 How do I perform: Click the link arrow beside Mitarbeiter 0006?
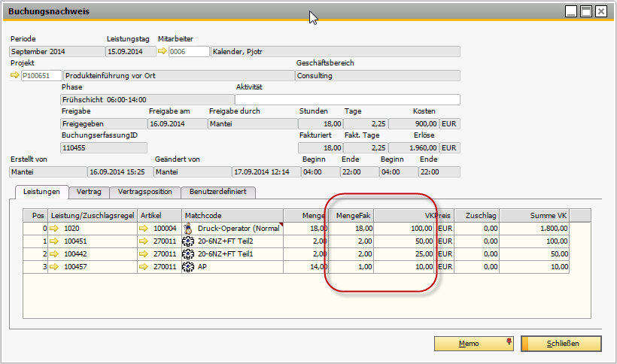[162, 52]
